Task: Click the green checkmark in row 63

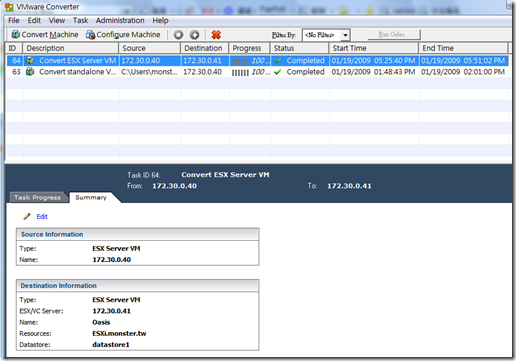Action: 278,72
